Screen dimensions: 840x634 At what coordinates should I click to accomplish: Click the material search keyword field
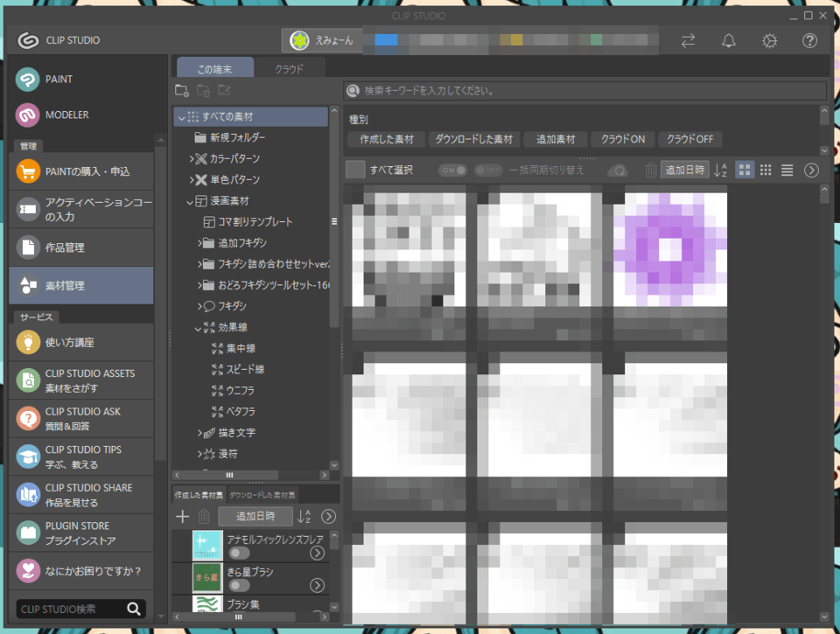[585, 90]
